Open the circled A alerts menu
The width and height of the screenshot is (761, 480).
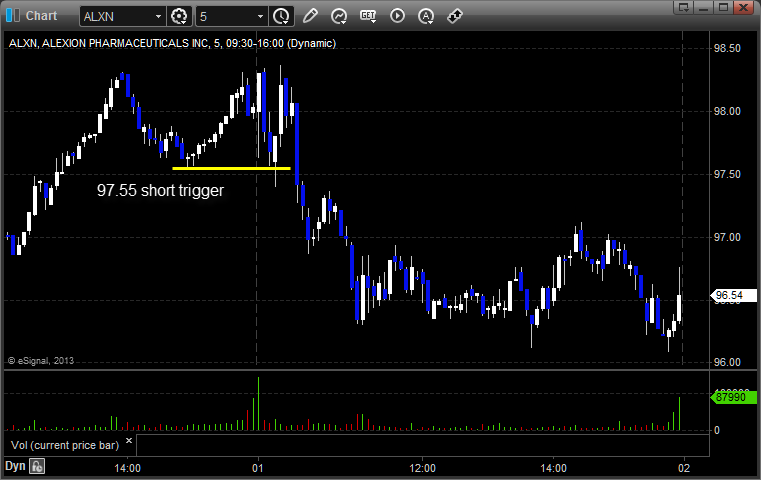(x=426, y=17)
